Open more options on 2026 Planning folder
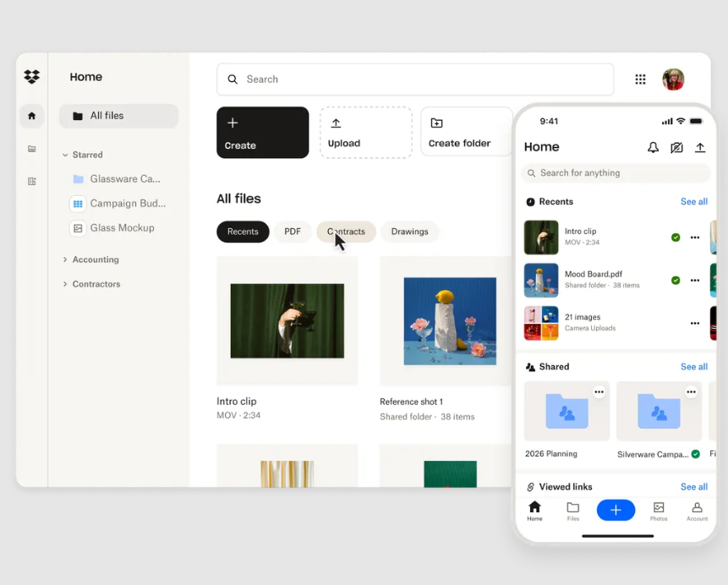728x585 pixels. click(599, 392)
